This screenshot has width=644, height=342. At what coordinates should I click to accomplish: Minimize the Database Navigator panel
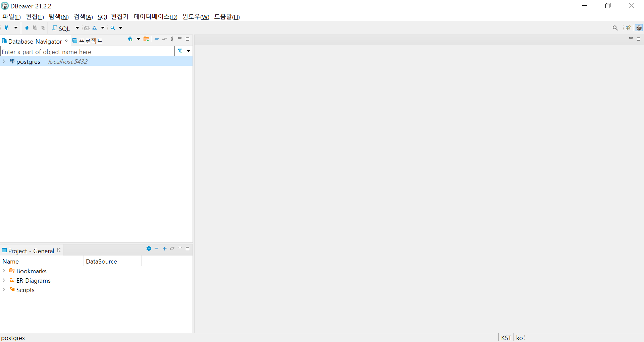click(x=180, y=39)
